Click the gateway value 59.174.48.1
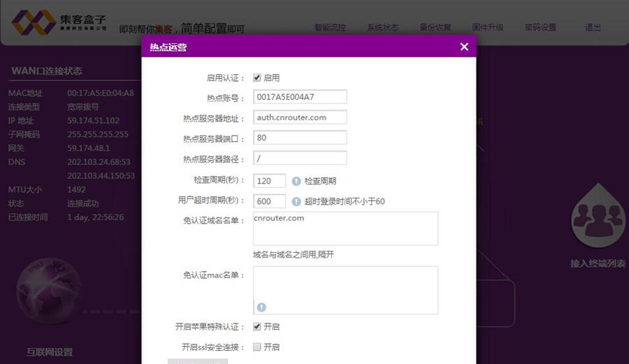The image size is (629, 364). pyautogui.click(x=88, y=148)
